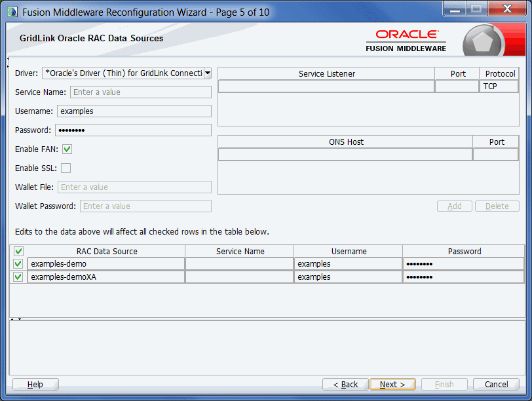Image resolution: width=532 pixels, height=401 pixels.
Task: Click the Service Name input field
Action: (x=141, y=92)
